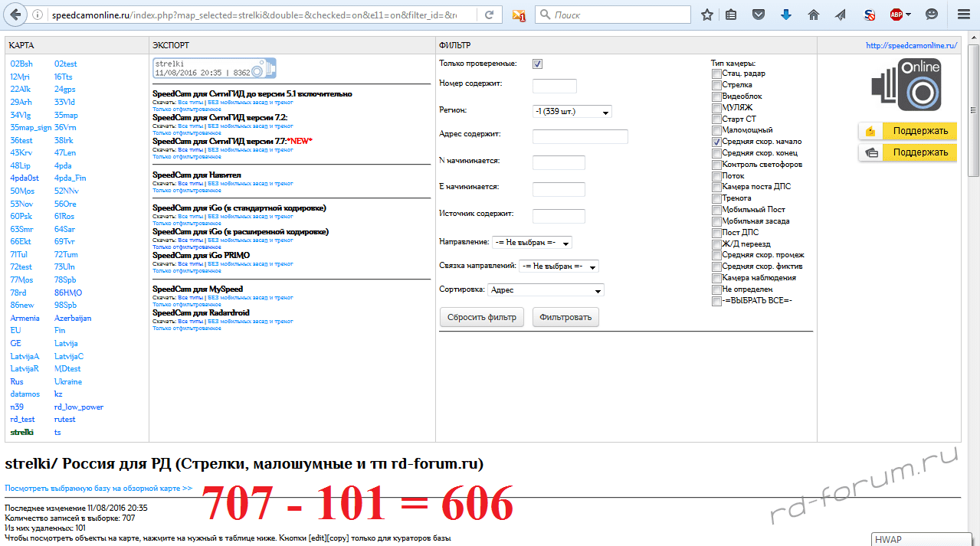Check the Стац. радар camera type

716,74
